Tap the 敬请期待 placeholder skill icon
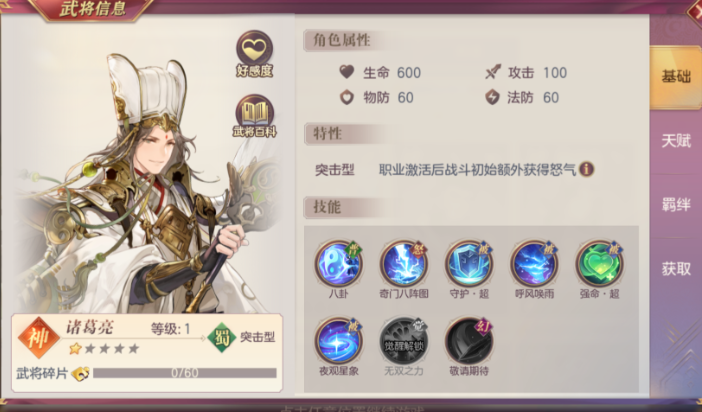The height and width of the screenshot is (412, 702). [x=469, y=341]
